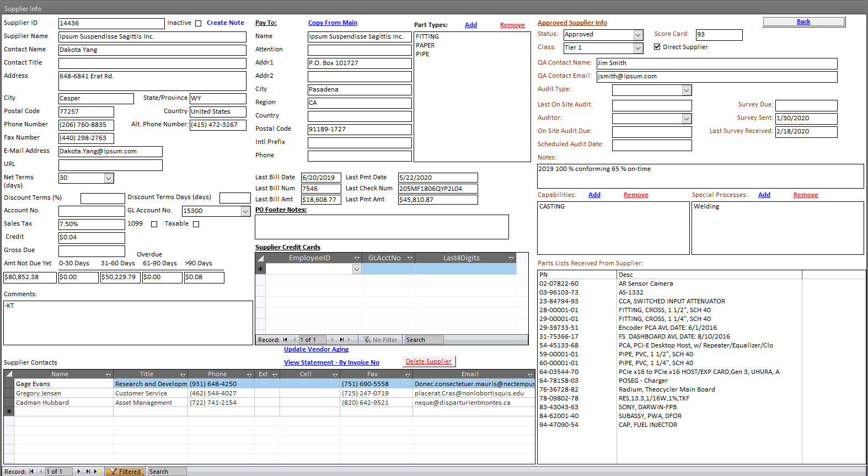Image resolution: width=868 pixels, height=476 pixels.
Task: Open EmployeeID column filter dropdown
Action: [357, 258]
